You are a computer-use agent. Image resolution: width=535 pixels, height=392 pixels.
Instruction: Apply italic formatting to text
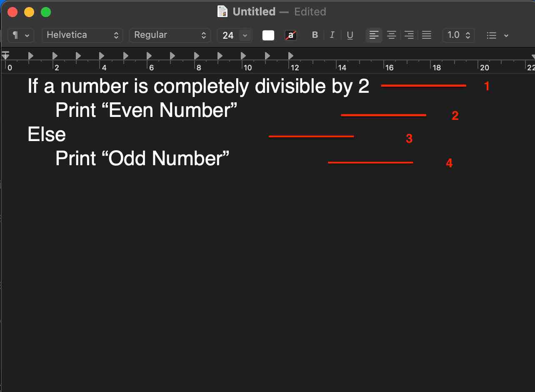click(x=332, y=35)
